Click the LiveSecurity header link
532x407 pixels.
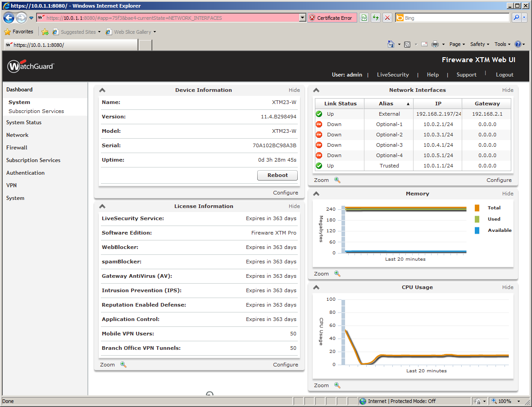click(393, 75)
